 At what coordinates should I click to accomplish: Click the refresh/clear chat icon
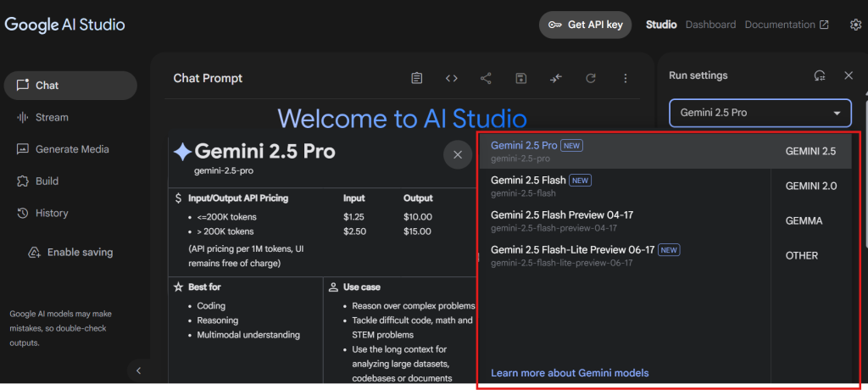point(591,78)
